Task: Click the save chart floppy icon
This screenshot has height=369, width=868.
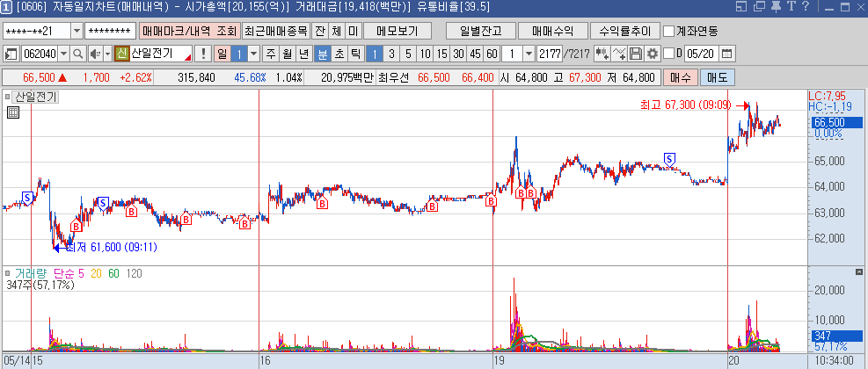Action: 636,54
